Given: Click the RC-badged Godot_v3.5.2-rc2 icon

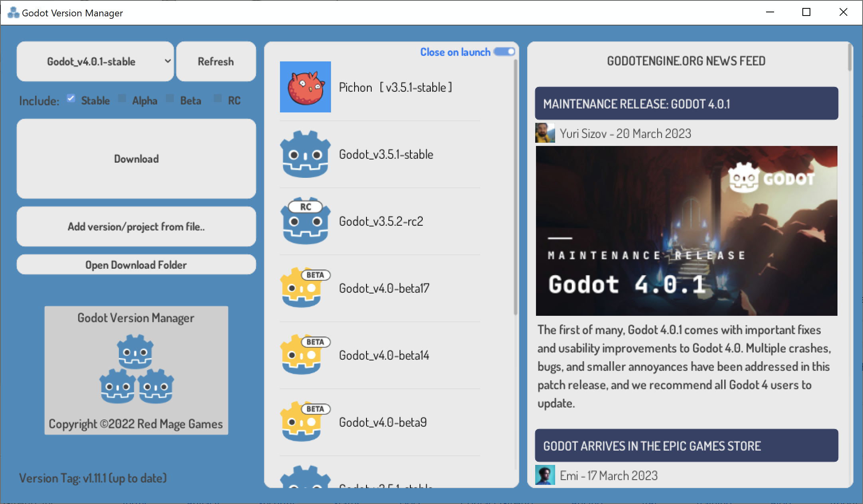Looking at the screenshot, I should coord(305,221).
